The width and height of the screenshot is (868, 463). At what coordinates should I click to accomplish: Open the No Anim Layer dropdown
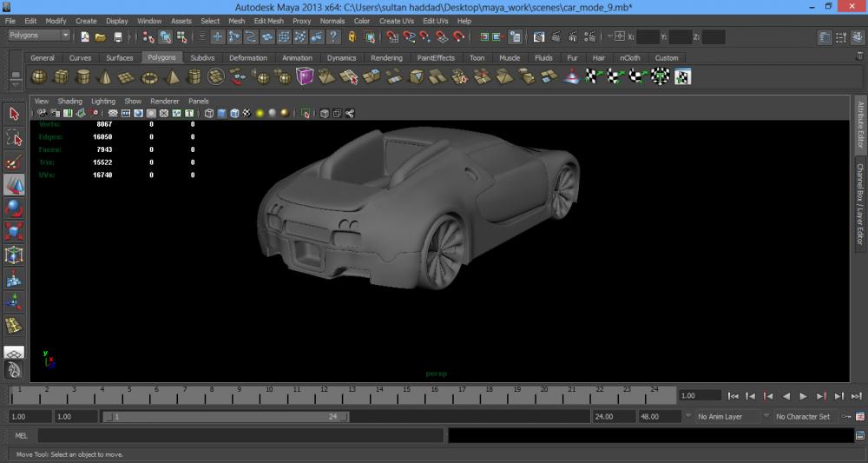click(725, 417)
